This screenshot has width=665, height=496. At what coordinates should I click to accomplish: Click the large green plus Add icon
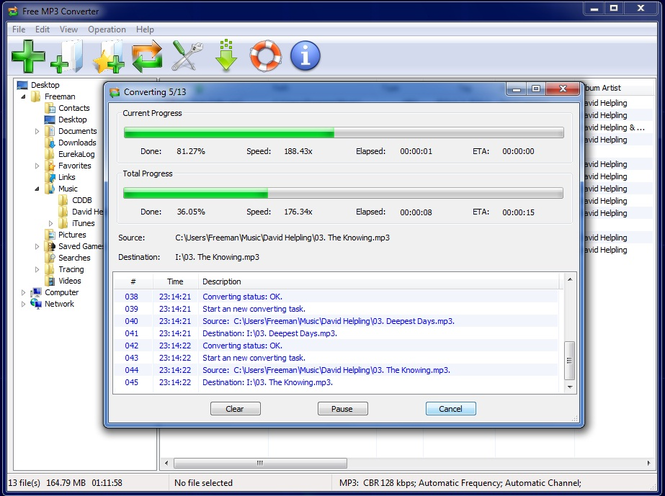(28, 56)
